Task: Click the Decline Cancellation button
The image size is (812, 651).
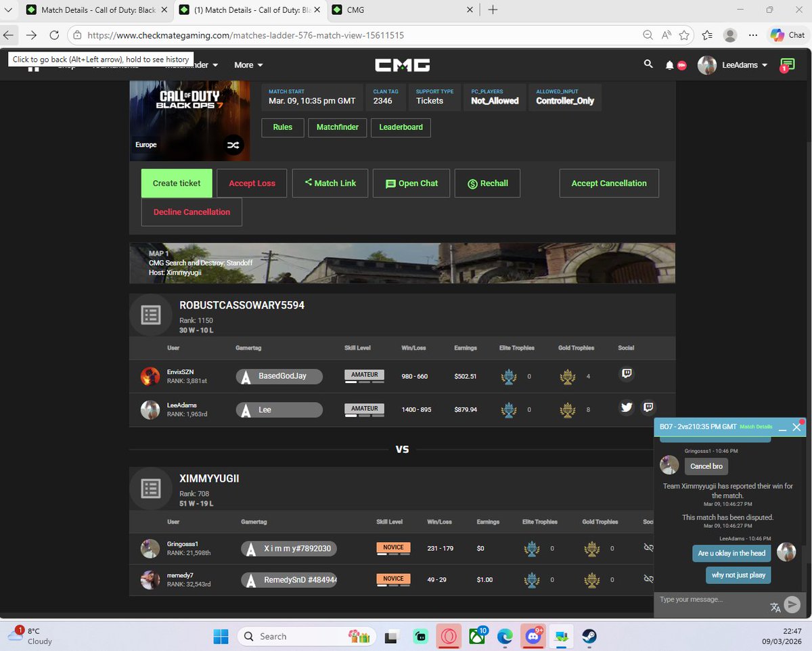Action: click(x=191, y=212)
